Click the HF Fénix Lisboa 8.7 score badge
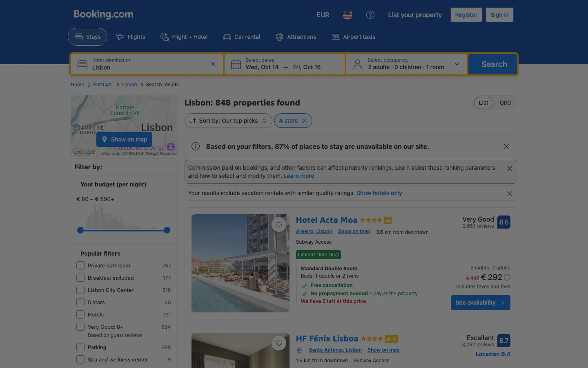The image size is (588, 368). (504, 341)
